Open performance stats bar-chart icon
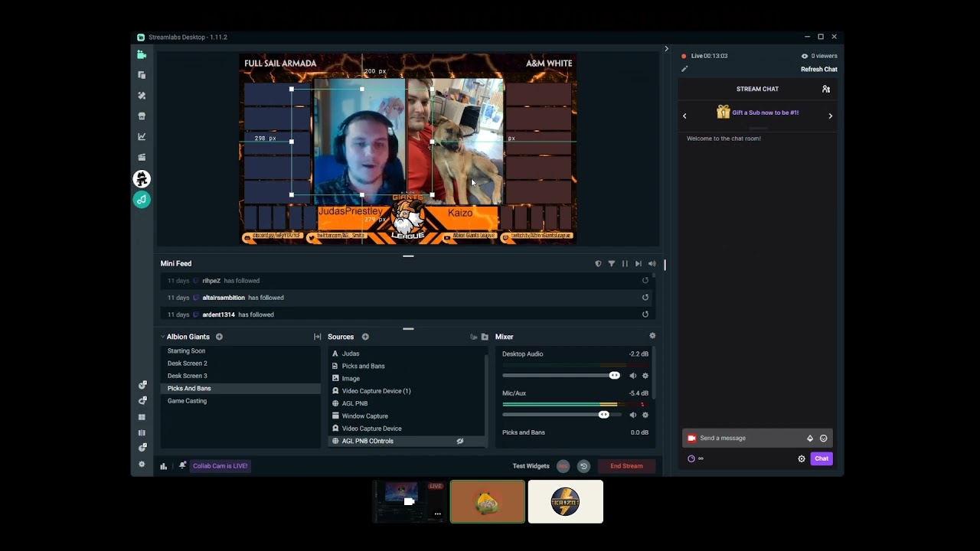The height and width of the screenshot is (551, 980). (164, 466)
